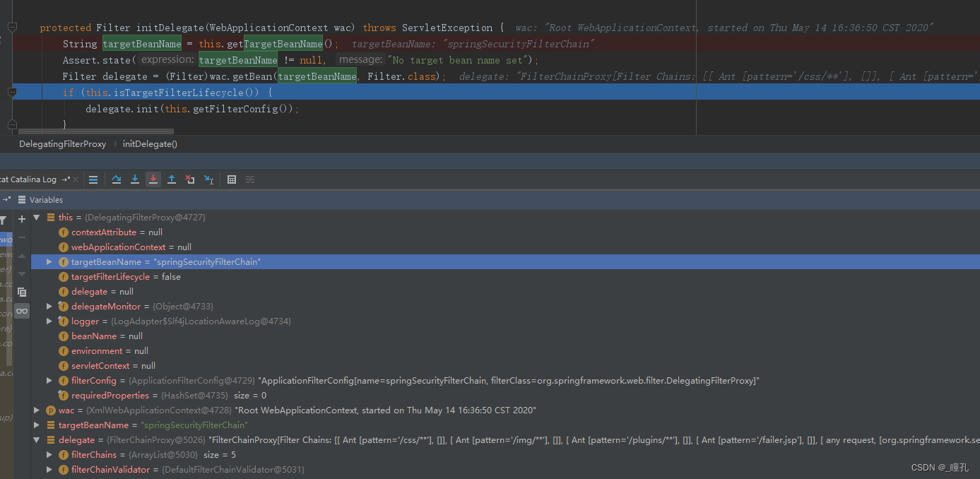
Task: Close the Catalina Log tab
Action: (76, 179)
